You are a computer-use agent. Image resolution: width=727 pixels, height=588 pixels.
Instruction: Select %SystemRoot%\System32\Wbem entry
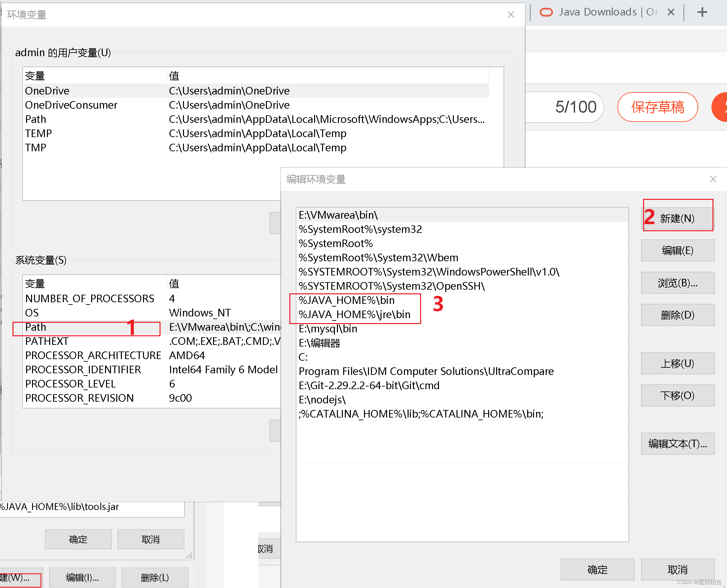click(462, 258)
